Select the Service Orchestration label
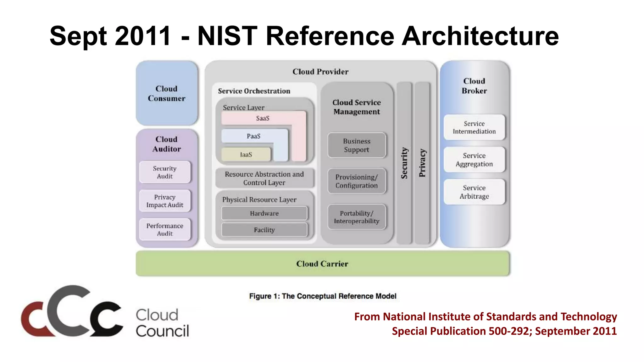The image size is (644, 362). (254, 91)
